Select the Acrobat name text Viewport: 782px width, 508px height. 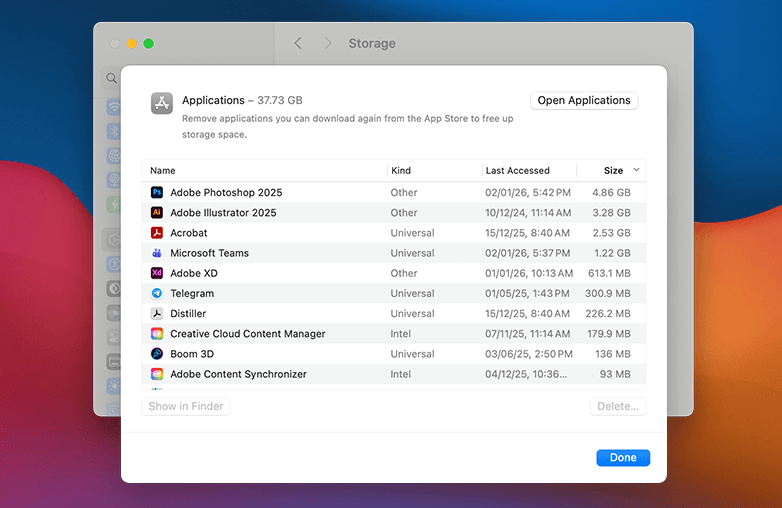[x=189, y=233]
